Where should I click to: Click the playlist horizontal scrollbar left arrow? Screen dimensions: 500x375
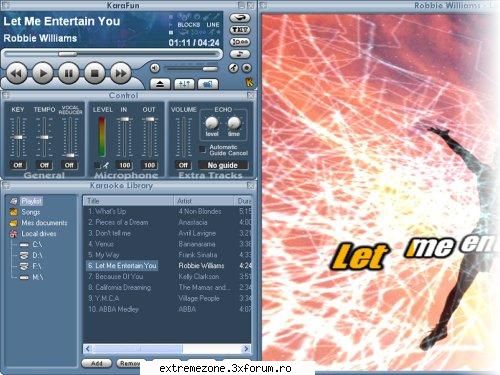click(x=88, y=349)
